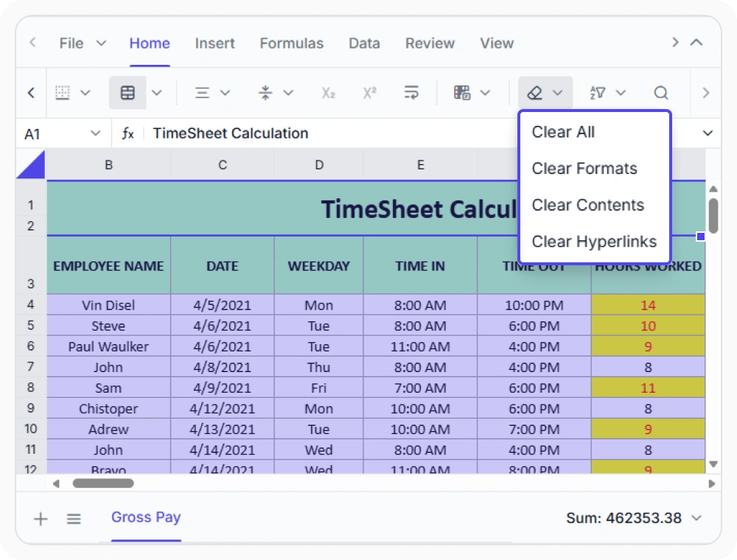Select all cells via the corner triangle
Image resolution: width=737 pixels, height=560 pixels.
31,164
